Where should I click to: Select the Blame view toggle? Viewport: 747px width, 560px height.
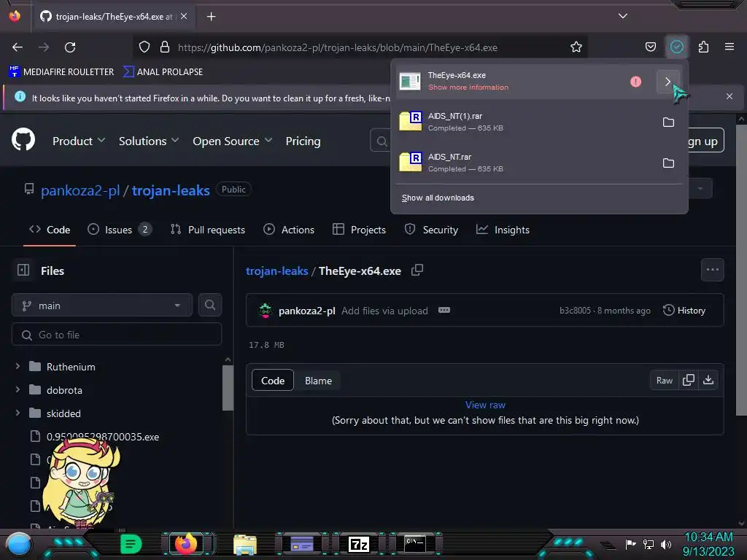click(x=318, y=381)
